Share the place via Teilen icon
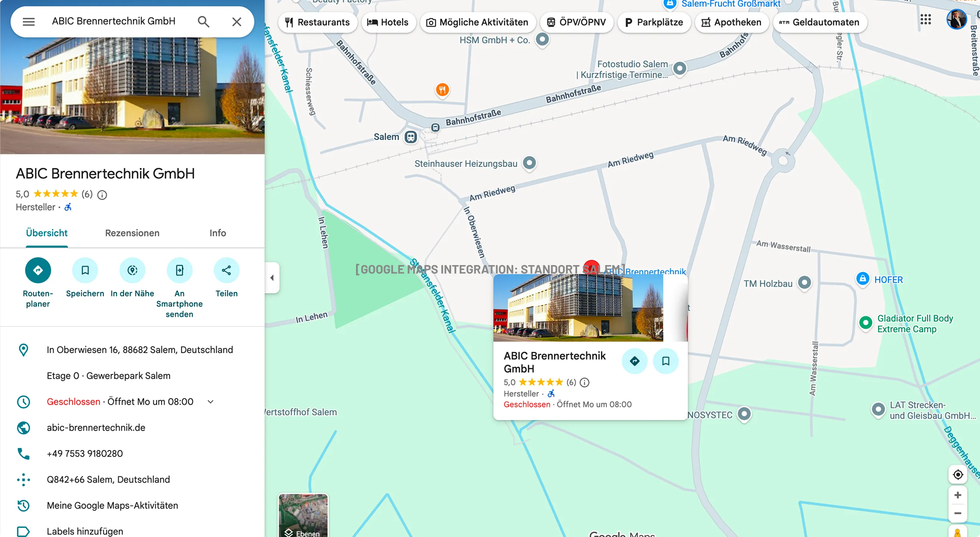Viewport: 980px width, 537px height. [x=226, y=270]
